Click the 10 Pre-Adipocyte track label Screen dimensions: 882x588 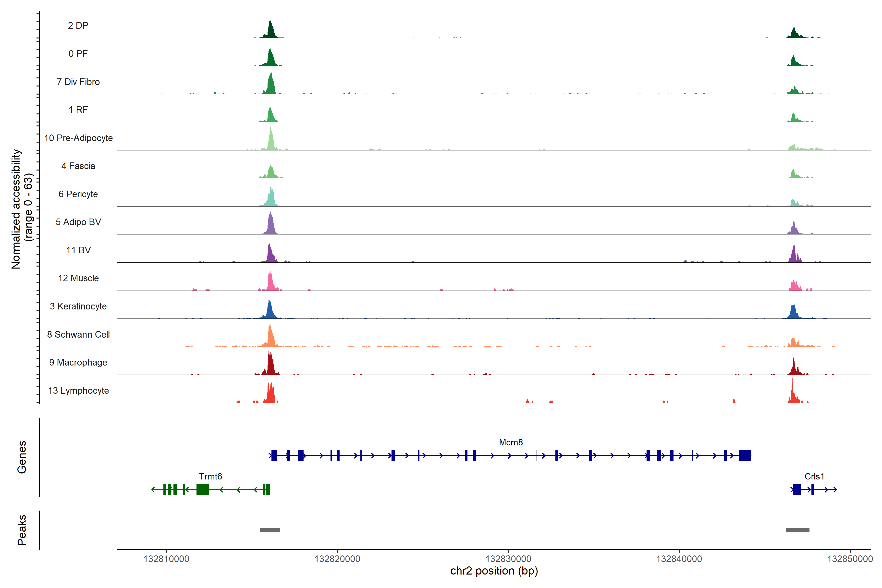[78, 138]
